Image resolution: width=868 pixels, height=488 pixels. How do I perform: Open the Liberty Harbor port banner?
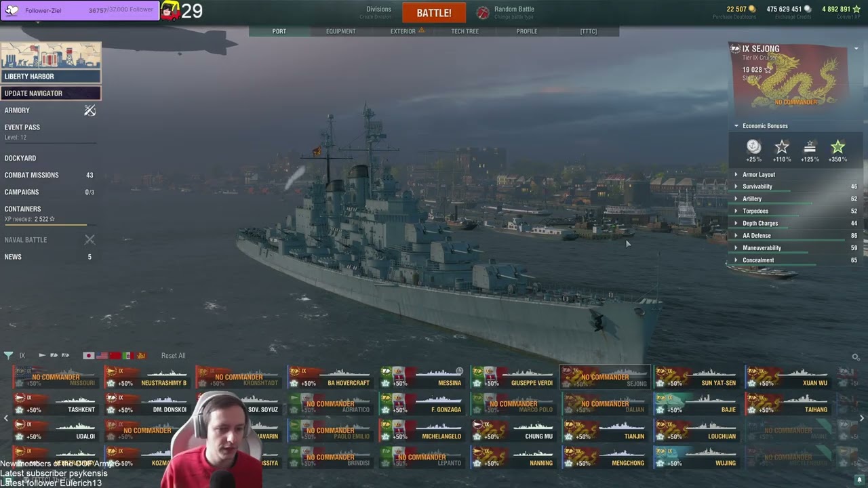tap(51, 62)
